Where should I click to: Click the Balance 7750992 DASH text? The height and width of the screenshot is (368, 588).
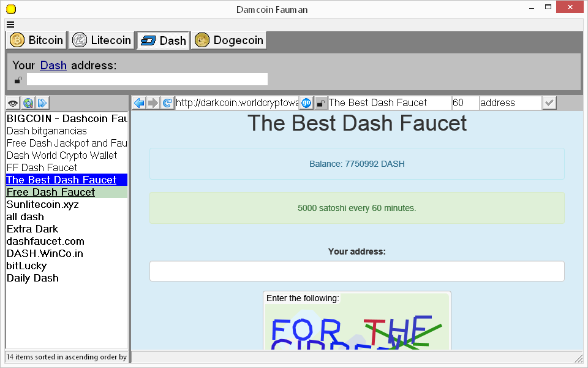click(356, 164)
